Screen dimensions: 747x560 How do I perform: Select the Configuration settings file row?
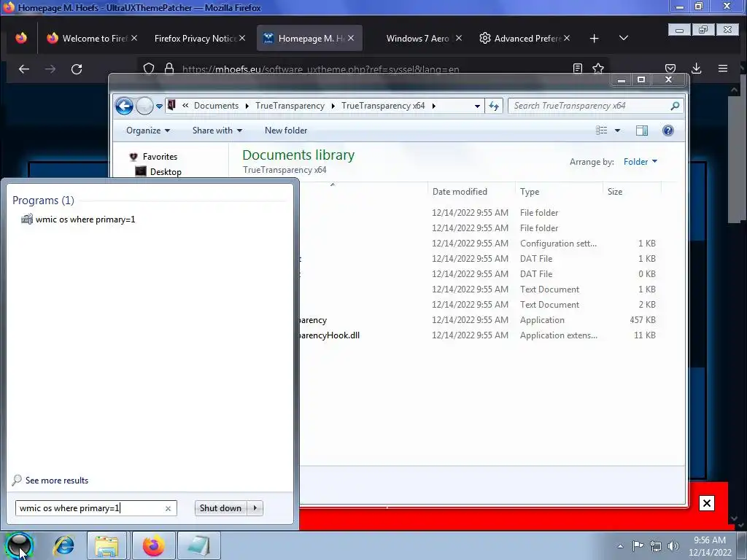[x=481, y=244]
